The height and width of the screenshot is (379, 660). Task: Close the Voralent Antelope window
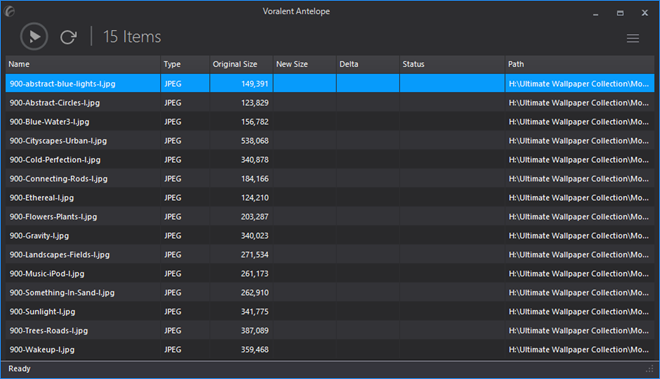tap(644, 13)
